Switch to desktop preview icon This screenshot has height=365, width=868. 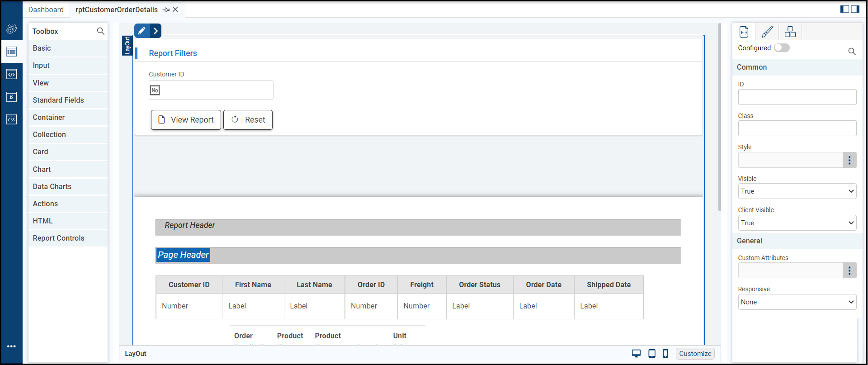[636, 354]
